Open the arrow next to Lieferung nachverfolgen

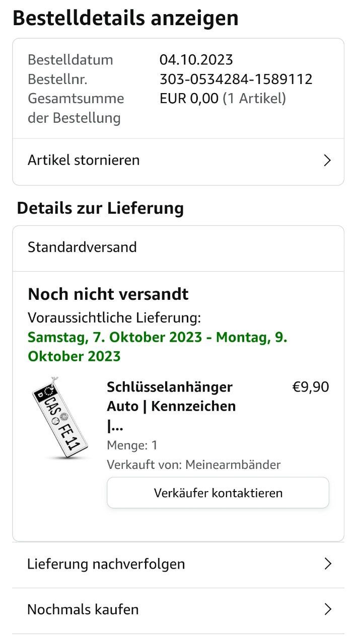[328, 563]
